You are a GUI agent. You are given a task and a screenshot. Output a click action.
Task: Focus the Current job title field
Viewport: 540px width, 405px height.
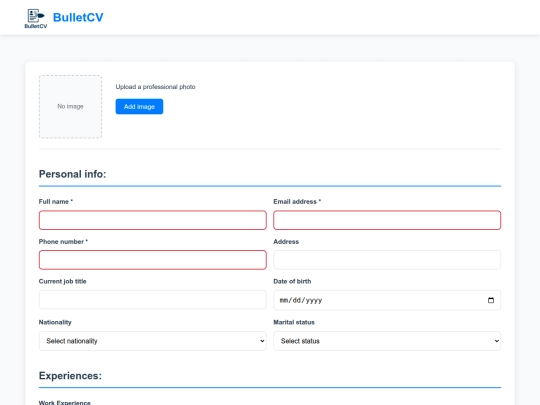[153, 300]
